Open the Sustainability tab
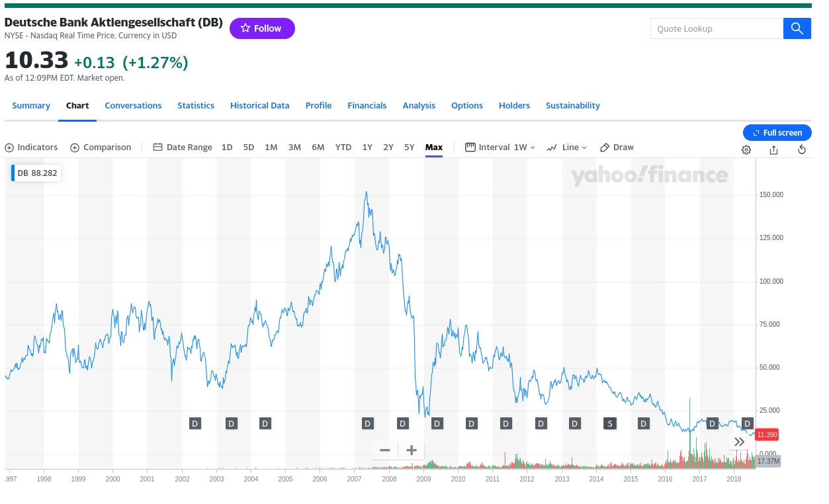829x504 pixels. tap(573, 106)
